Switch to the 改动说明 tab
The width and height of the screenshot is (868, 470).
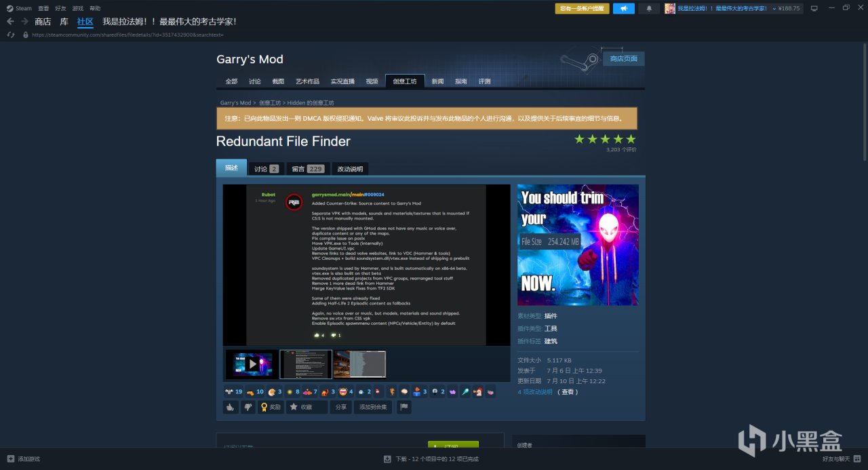coord(350,169)
